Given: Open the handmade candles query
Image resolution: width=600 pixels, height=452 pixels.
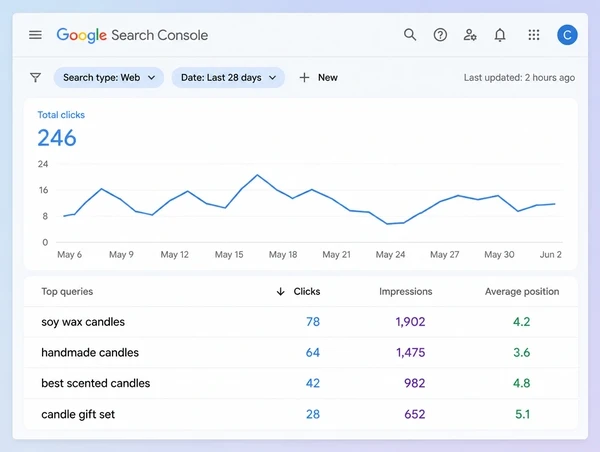Looking at the screenshot, I should [90, 352].
